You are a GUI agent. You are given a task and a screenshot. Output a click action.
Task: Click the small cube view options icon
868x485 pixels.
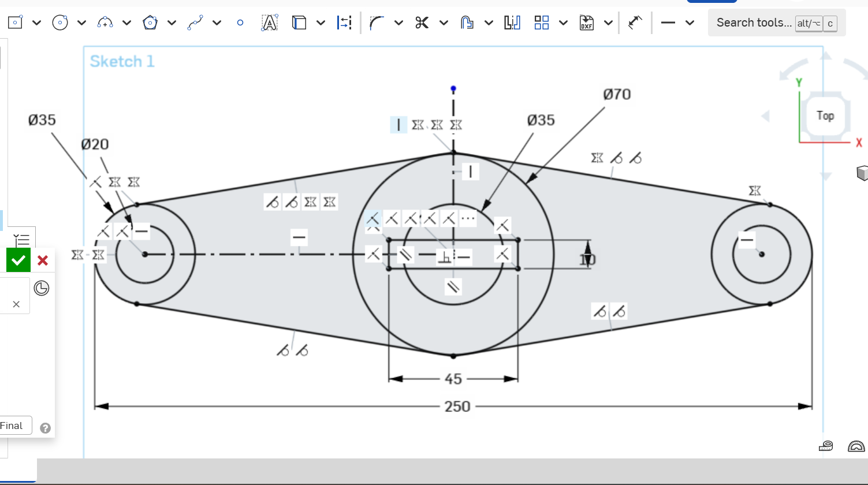tap(862, 173)
